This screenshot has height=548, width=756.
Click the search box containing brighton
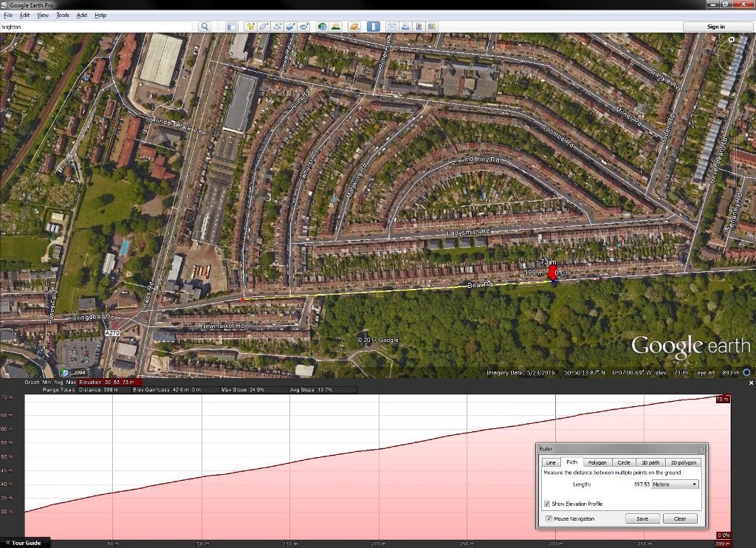[97, 27]
